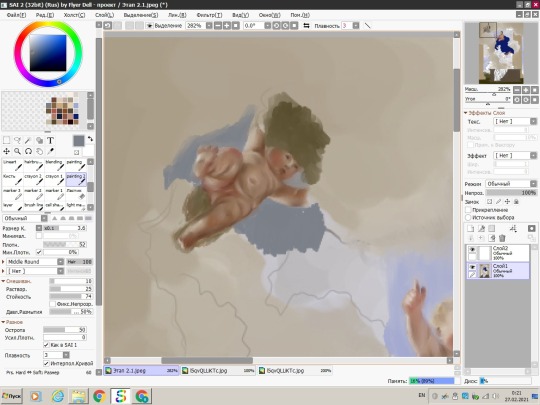Open the Холст menu
Screen dimensions: 540x405
[x=74, y=15]
